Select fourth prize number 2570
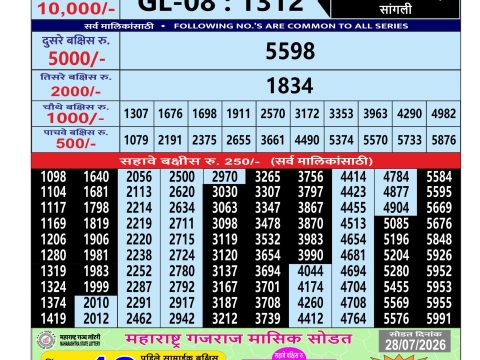The width and height of the screenshot is (480, 360). pos(273,114)
